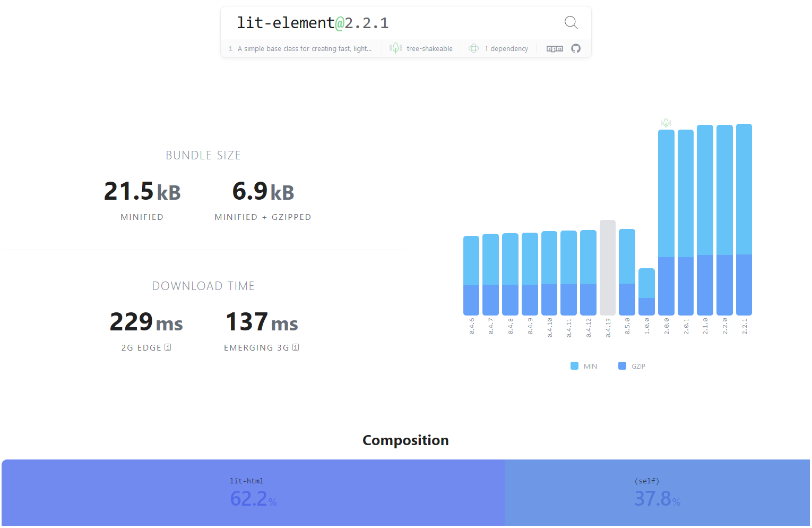This screenshot has width=812, height=528.
Task: Open the npm package link icon
Action: tap(555, 48)
